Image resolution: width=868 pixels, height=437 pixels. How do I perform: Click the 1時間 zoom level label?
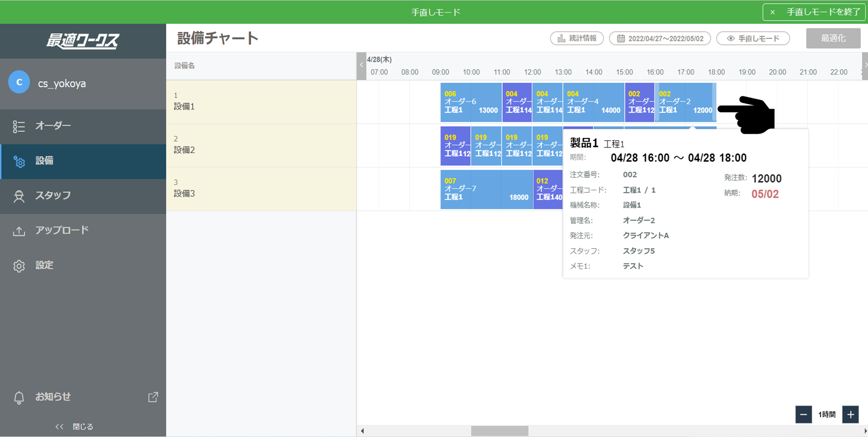[827, 414]
